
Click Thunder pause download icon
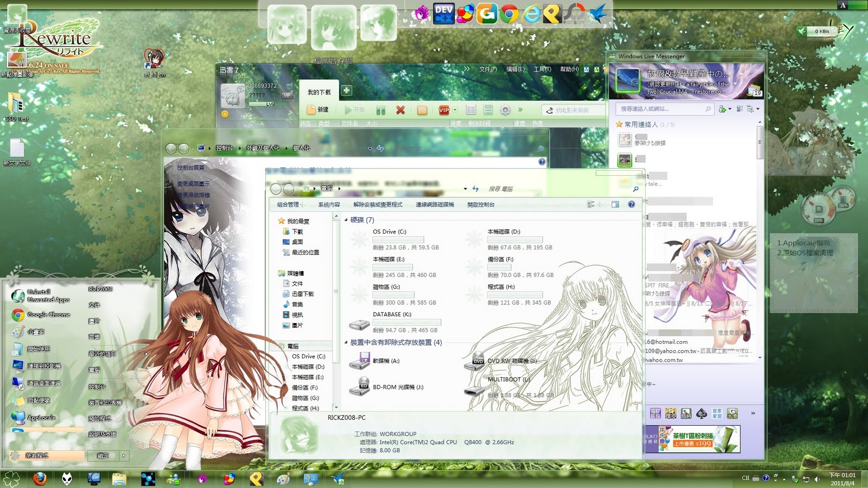381,110
